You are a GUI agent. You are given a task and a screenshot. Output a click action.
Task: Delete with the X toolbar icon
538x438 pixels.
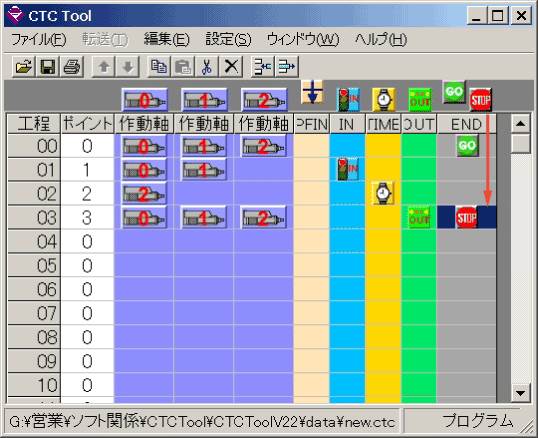tap(231, 67)
